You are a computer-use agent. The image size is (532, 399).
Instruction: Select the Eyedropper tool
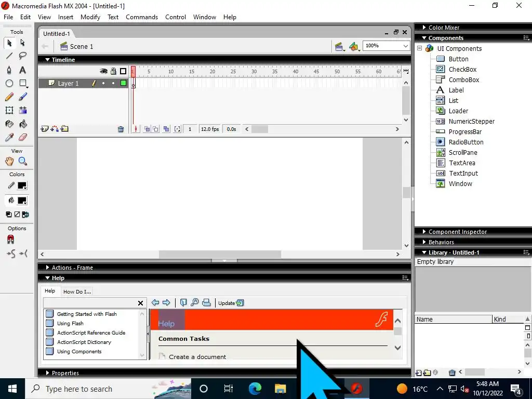point(9,137)
